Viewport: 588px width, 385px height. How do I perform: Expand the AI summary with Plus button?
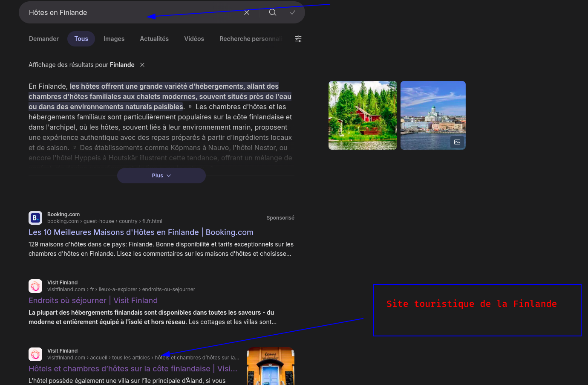[x=161, y=176]
